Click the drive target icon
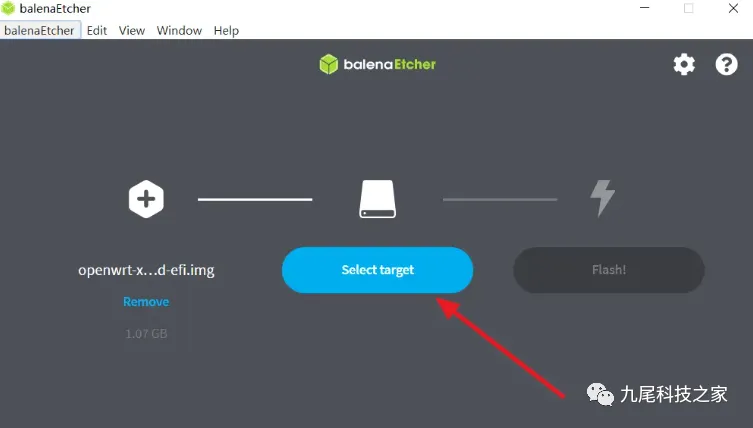 [377, 199]
